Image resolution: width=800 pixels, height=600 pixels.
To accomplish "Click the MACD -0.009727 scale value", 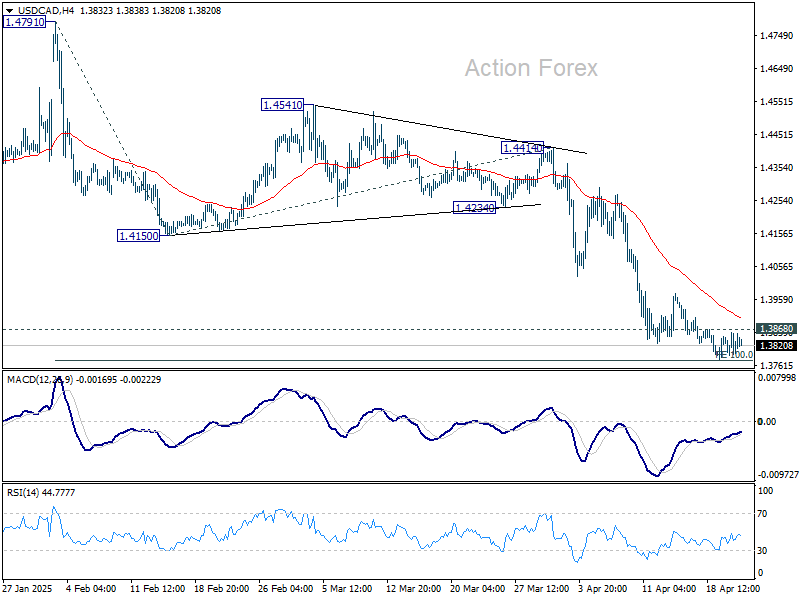I will [778, 474].
